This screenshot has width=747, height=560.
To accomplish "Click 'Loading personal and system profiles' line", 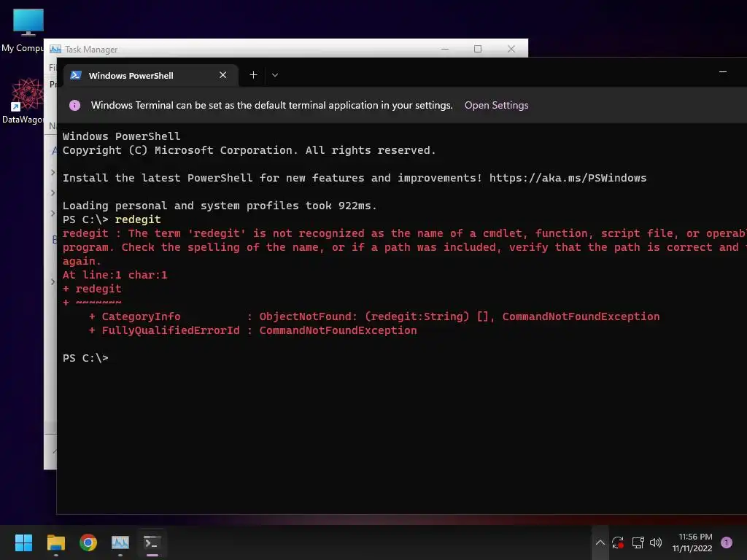I will (220, 206).
